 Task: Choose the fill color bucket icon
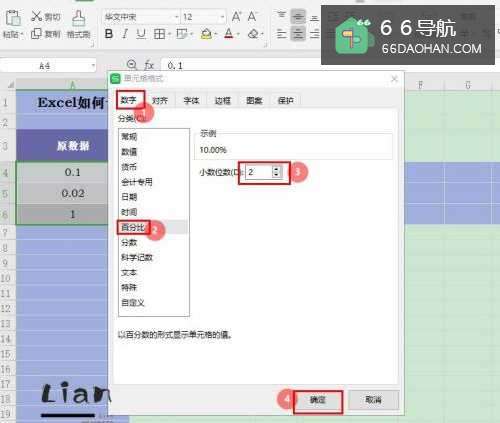pyautogui.click(x=206, y=34)
